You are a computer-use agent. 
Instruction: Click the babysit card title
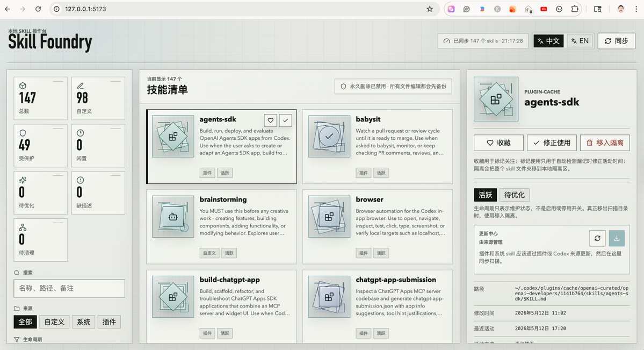point(368,119)
